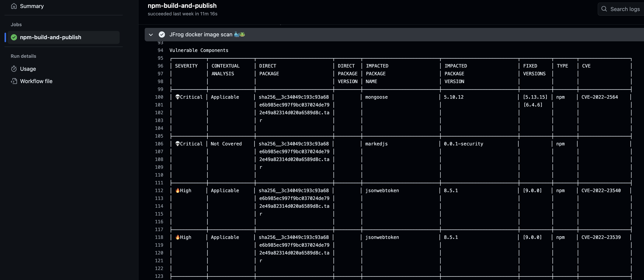Collapse the JFrog docker image scan step
The height and width of the screenshot is (280, 644).
click(x=151, y=35)
